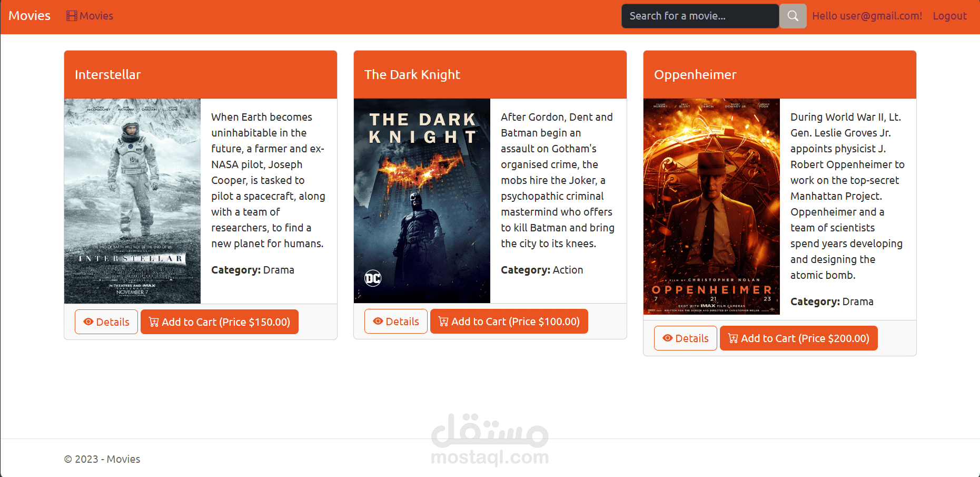
Task: Click the magnifier search button
Action: click(793, 16)
